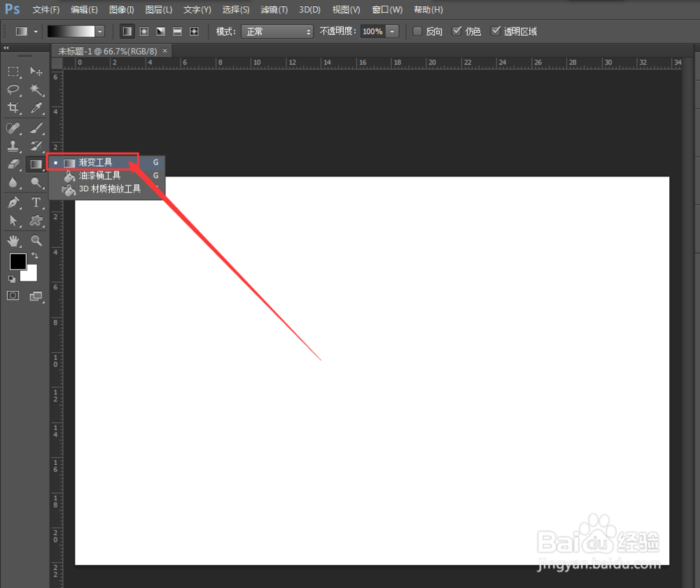Click the white background color swatch
Image resolution: width=700 pixels, height=588 pixels.
tap(30, 274)
